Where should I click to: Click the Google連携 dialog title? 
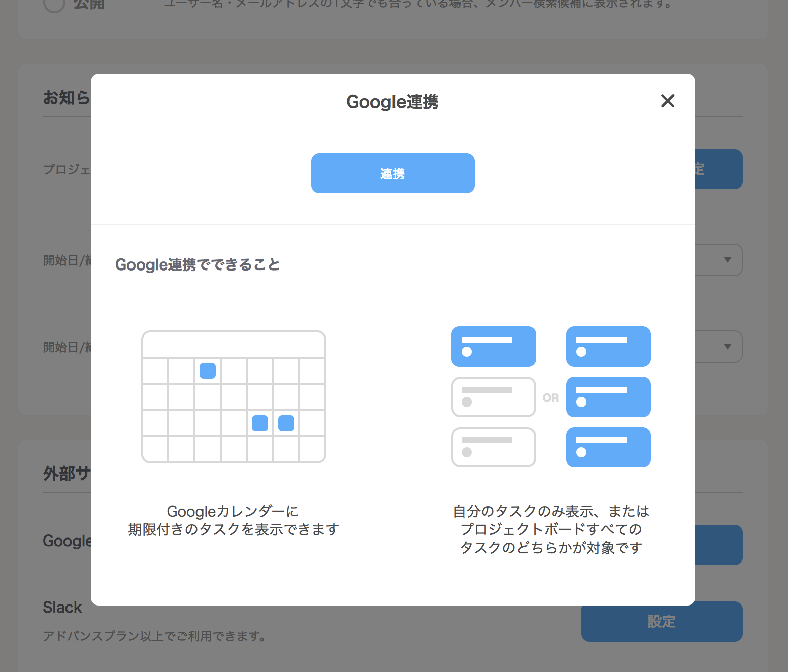point(392,102)
